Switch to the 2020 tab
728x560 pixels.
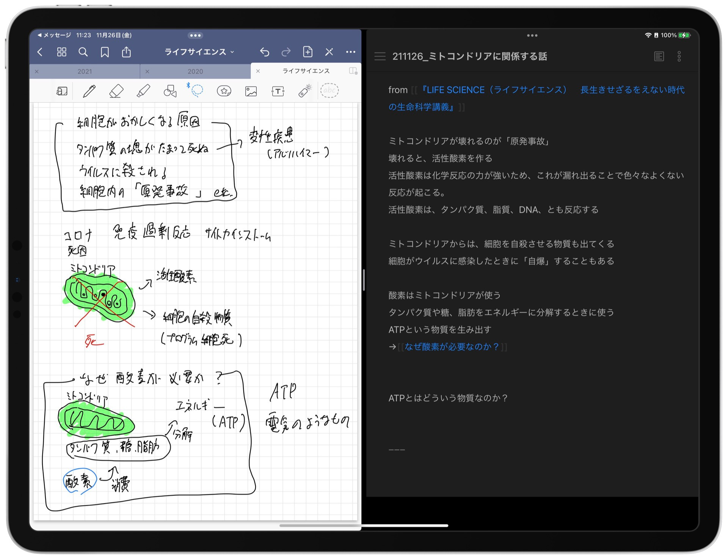coord(195,71)
